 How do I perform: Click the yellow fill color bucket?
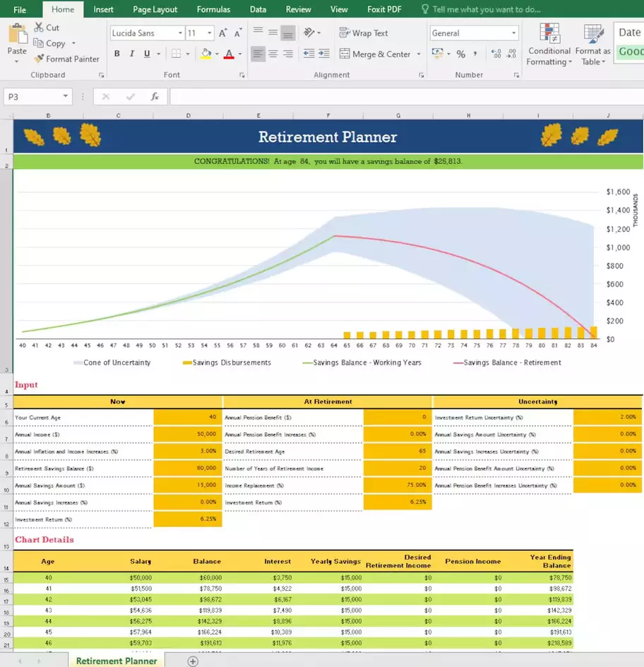[x=205, y=54]
